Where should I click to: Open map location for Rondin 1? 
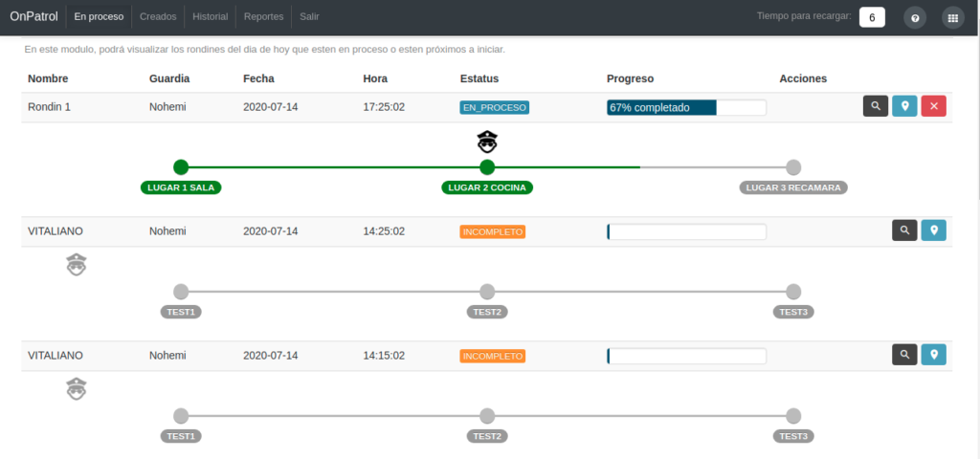click(x=904, y=106)
